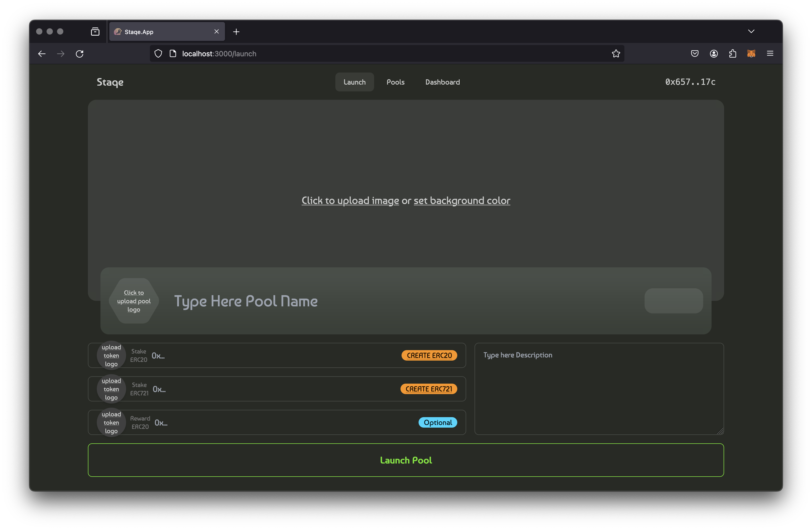Click the tracking protection shield icon
Screen dimensions: 812x530
(x=158, y=54)
